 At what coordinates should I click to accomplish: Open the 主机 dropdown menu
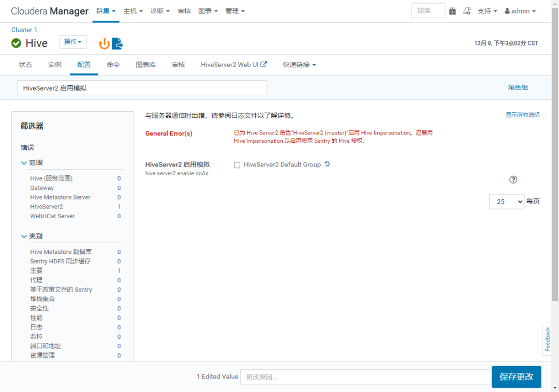pyautogui.click(x=133, y=11)
